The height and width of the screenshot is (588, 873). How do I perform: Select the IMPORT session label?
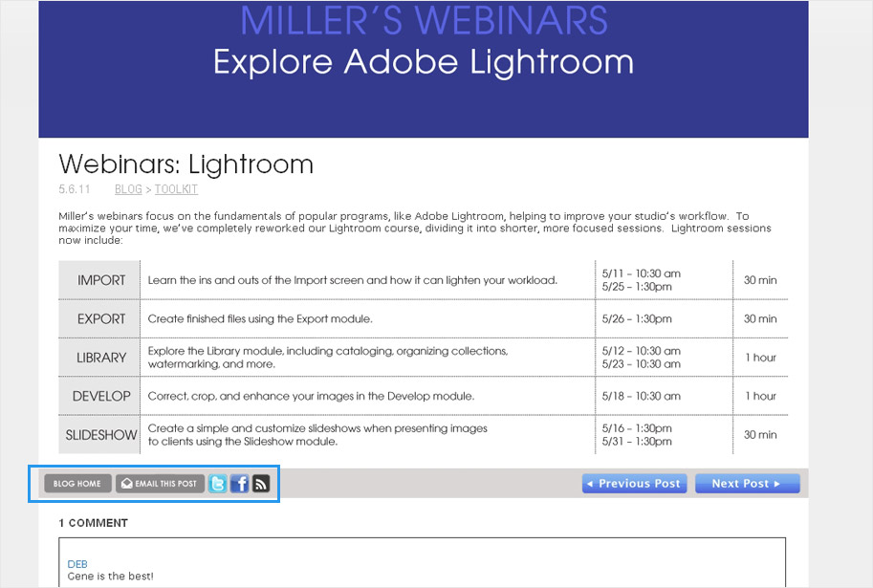click(x=100, y=280)
